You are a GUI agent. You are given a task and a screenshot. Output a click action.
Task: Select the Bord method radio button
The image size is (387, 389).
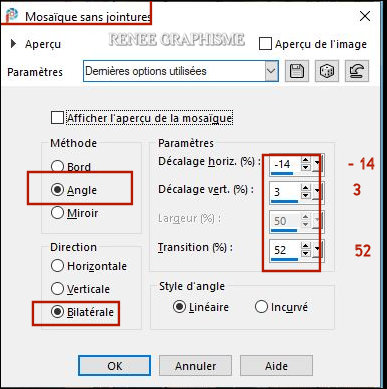tap(57, 166)
